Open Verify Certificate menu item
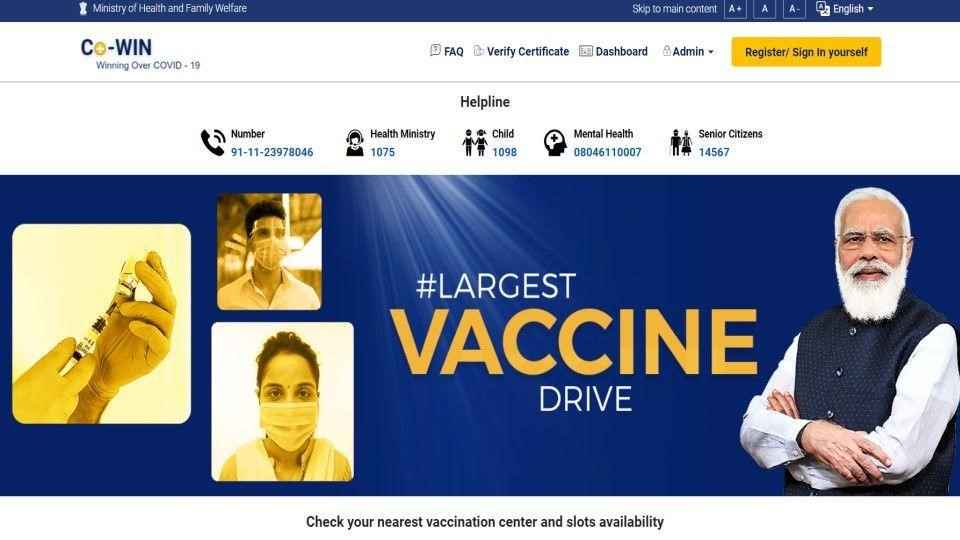The width and height of the screenshot is (960, 540). (x=522, y=51)
